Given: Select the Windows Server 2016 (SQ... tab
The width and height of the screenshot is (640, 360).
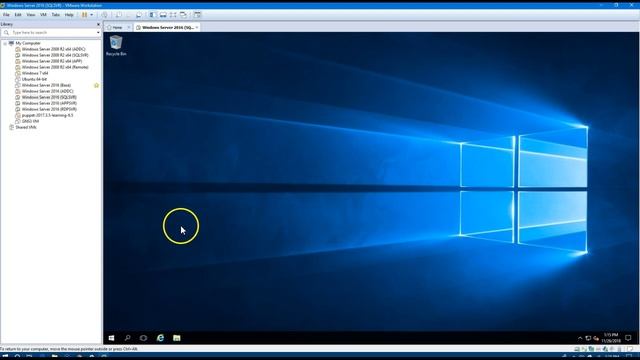Looking at the screenshot, I should point(167,27).
